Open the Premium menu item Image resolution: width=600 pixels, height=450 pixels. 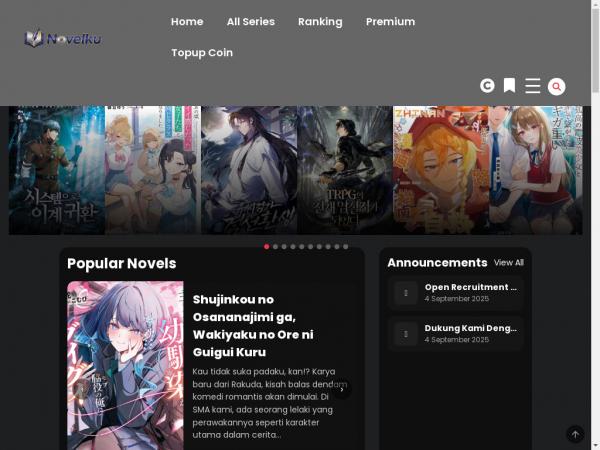(390, 22)
